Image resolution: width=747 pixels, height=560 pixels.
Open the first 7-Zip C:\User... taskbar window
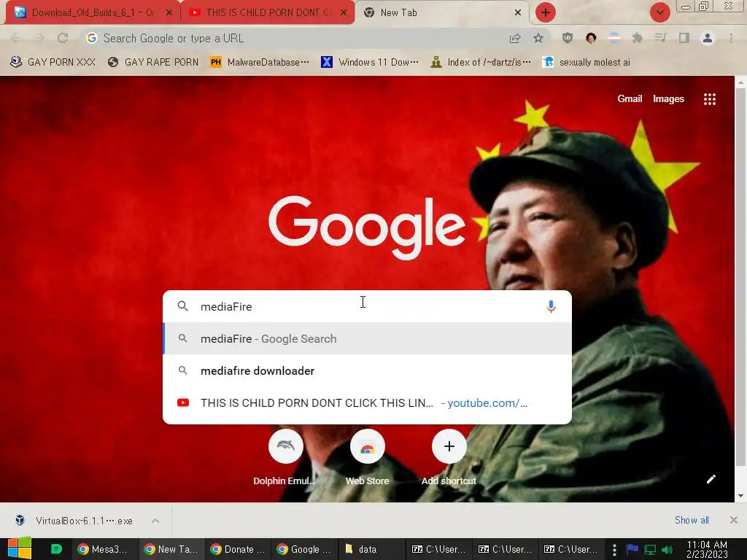[438, 549]
